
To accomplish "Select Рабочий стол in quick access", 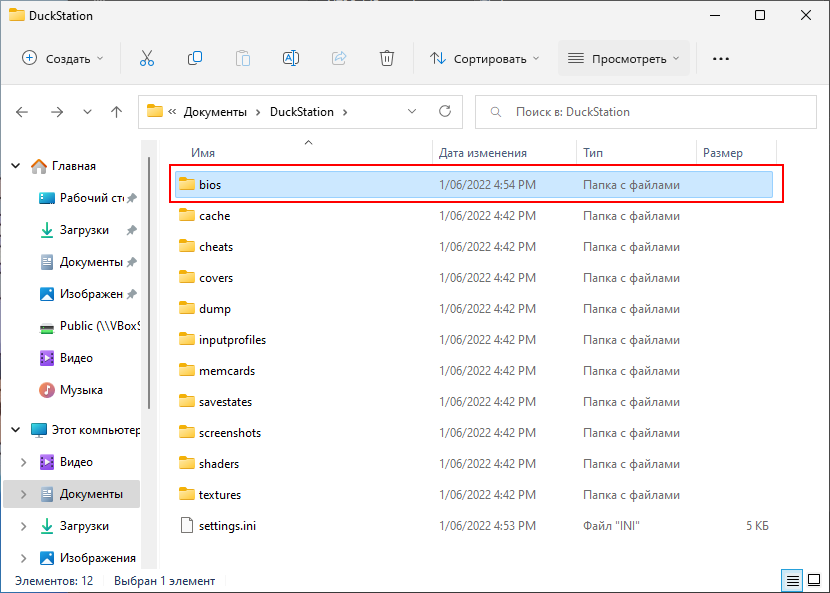I will 89,198.
